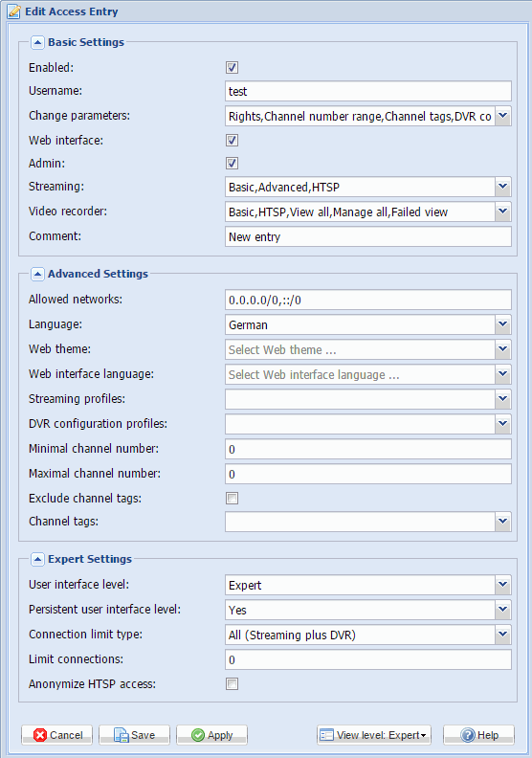Viewport: 532px width, 758px height.
Task: Enable Exclude channel tags checkbox
Action: point(232,499)
